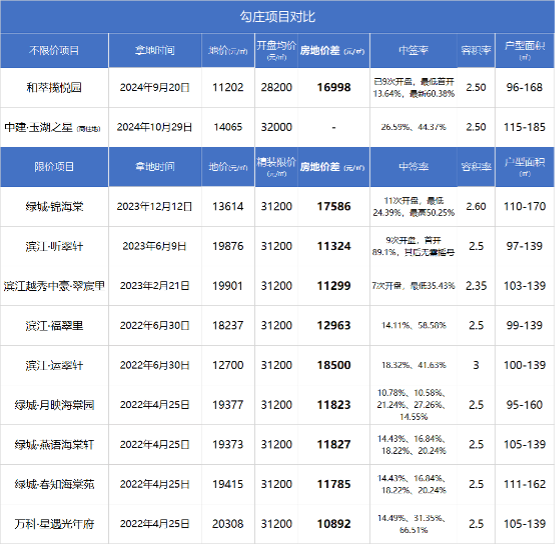Viewport: 556px width, 544px height.
Task: Click land price 19901
Action: (228, 286)
